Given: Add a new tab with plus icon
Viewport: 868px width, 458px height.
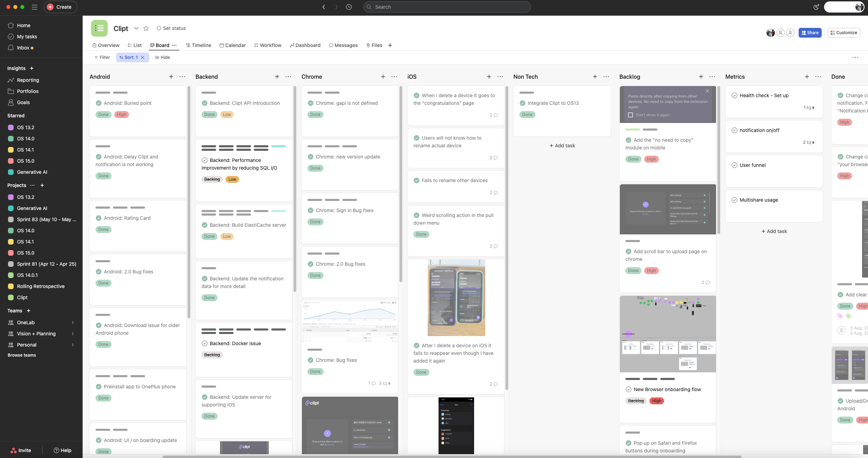Looking at the screenshot, I should click(390, 45).
